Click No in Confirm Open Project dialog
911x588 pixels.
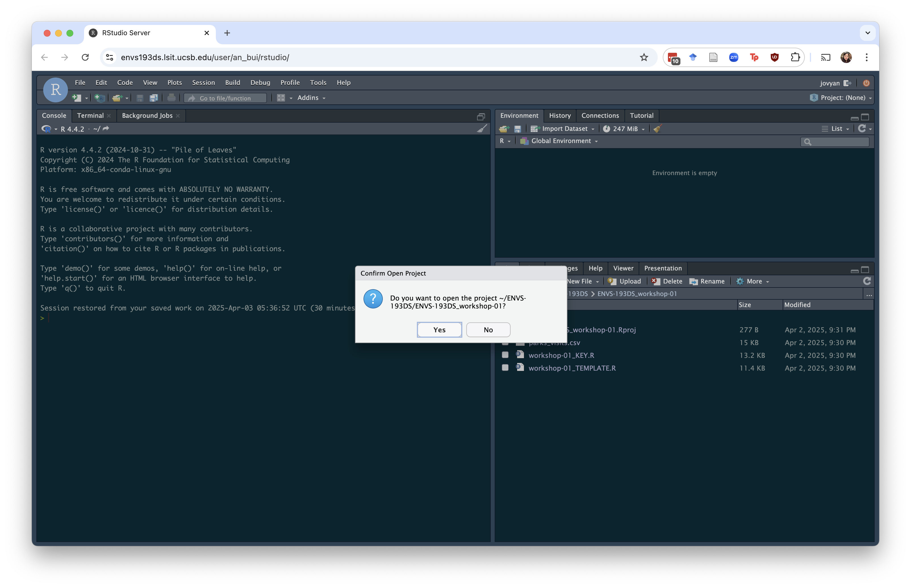[488, 330]
